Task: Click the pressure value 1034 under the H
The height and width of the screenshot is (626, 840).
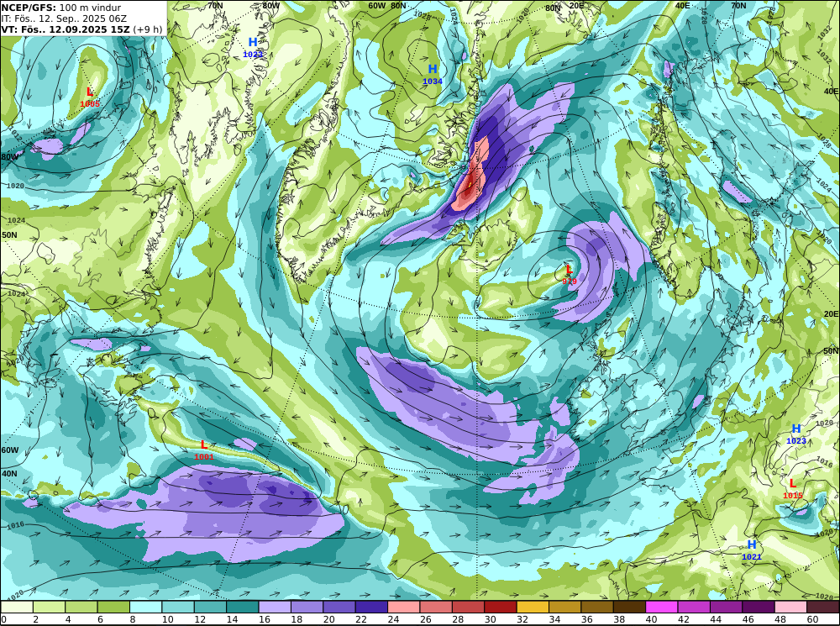Action: (x=433, y=82)
